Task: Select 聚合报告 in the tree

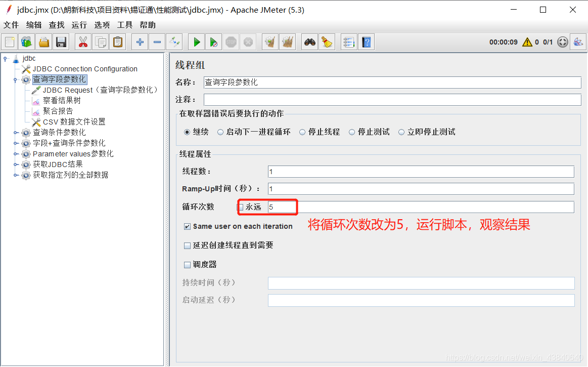Action: tap(58, 111)
